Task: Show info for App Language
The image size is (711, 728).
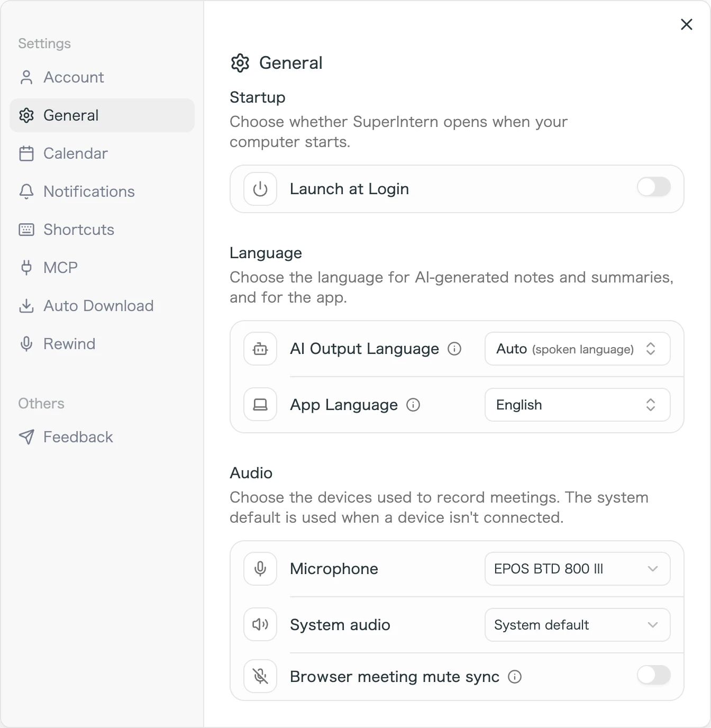Action: point(413,405)
